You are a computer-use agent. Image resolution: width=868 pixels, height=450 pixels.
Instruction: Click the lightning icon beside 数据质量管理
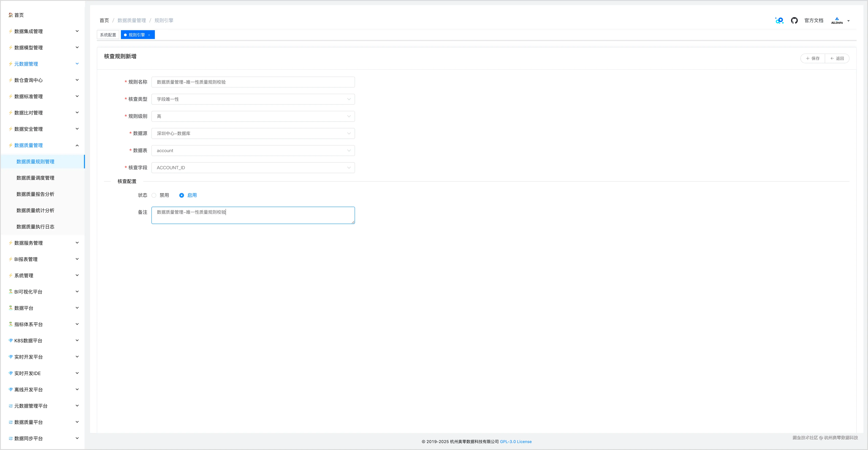tap(11, 145)
